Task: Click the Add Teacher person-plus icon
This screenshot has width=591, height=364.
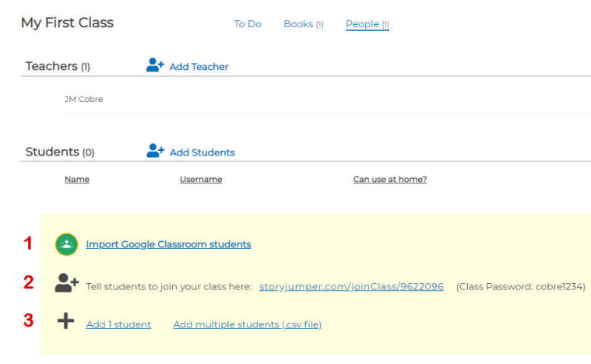Action: point(156,66)
